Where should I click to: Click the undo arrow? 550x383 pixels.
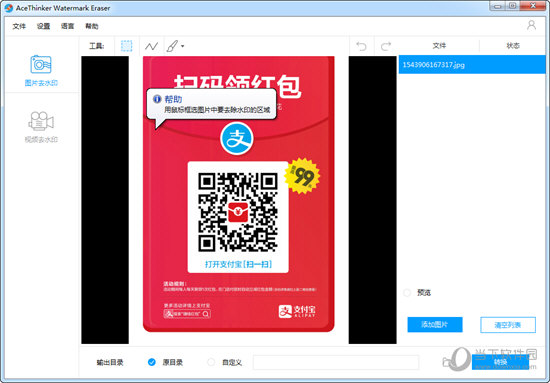[361, 46]
